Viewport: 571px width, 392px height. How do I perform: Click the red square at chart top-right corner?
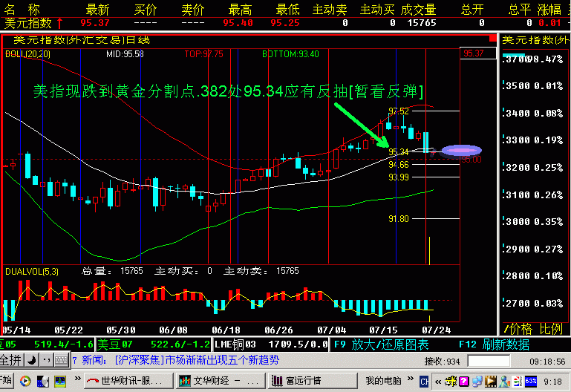493,38
